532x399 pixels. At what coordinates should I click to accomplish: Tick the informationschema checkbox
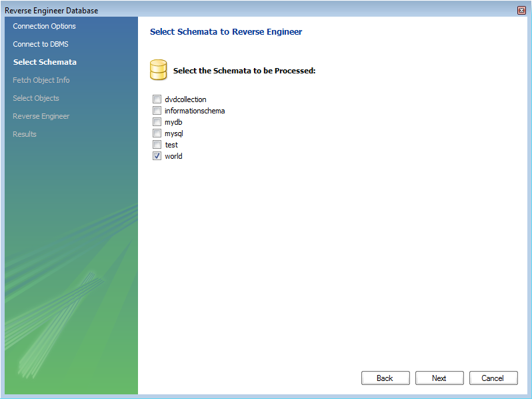(x=157, y=111)
